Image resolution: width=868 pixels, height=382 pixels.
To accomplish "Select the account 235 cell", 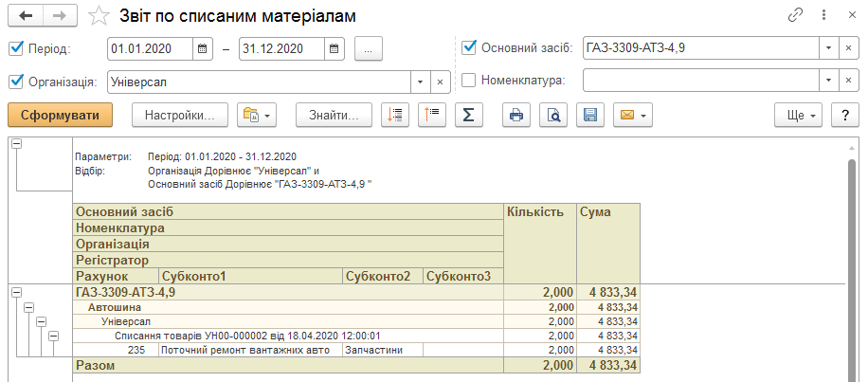I will [116, 351].
